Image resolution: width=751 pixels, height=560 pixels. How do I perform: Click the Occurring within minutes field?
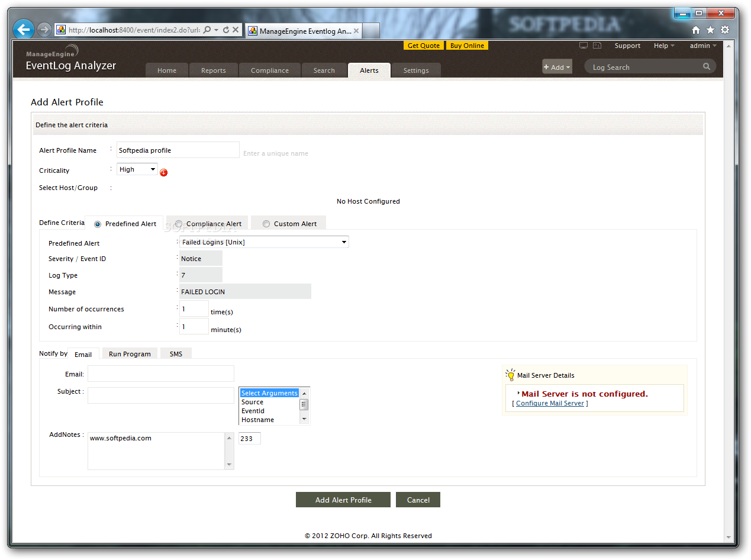click(194, 326)
